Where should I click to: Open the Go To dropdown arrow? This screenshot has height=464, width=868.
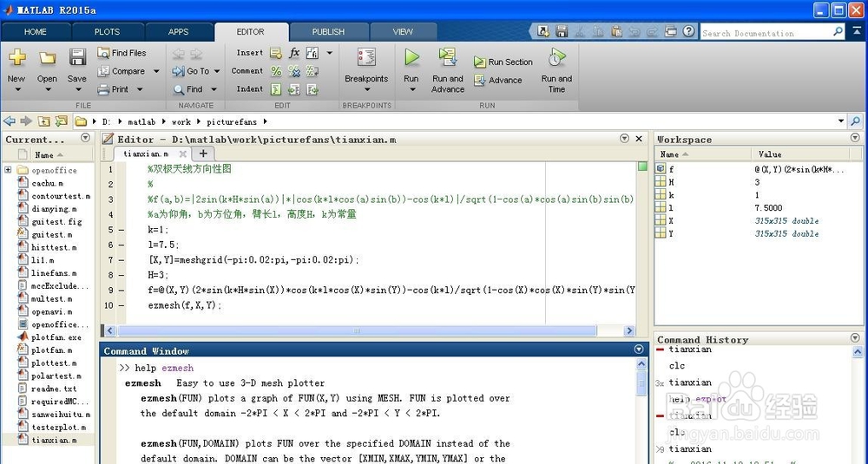(x=217, y=71)
